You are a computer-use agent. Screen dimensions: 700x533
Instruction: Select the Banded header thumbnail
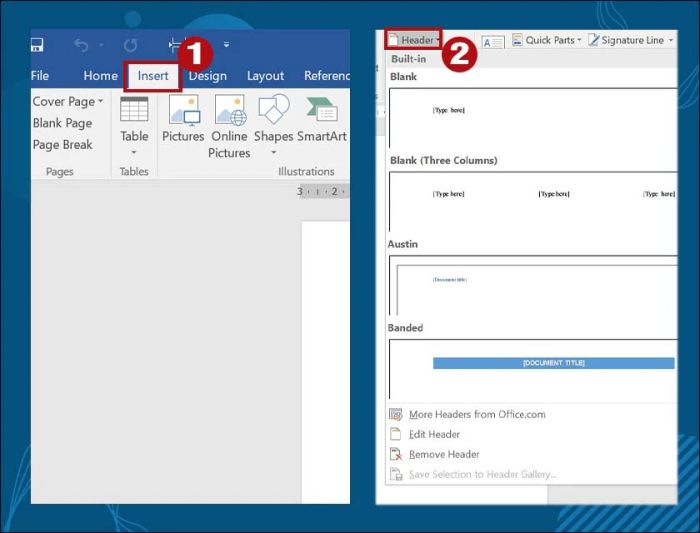(531, 367)
